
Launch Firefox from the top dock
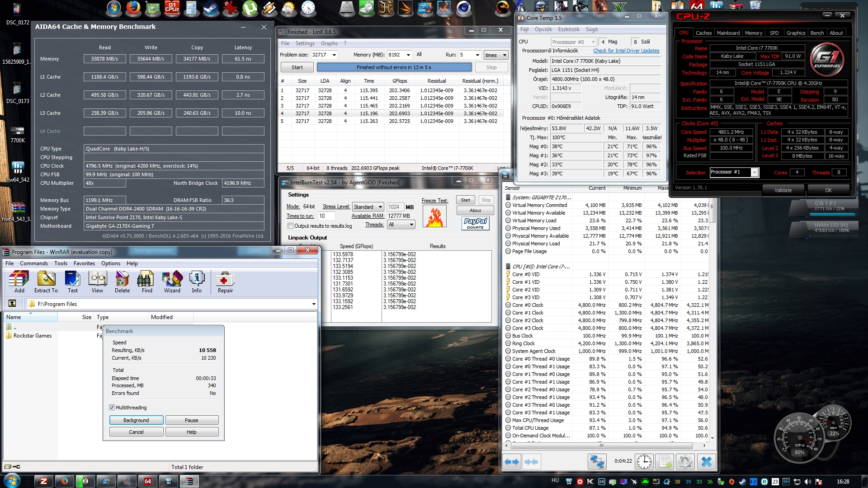[x=133, y=8]
